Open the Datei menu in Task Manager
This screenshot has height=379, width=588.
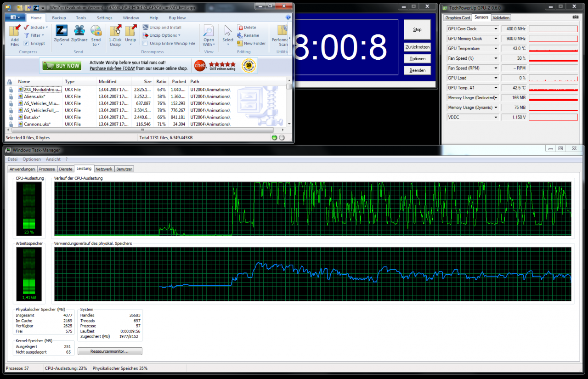[x=12, y=159]
